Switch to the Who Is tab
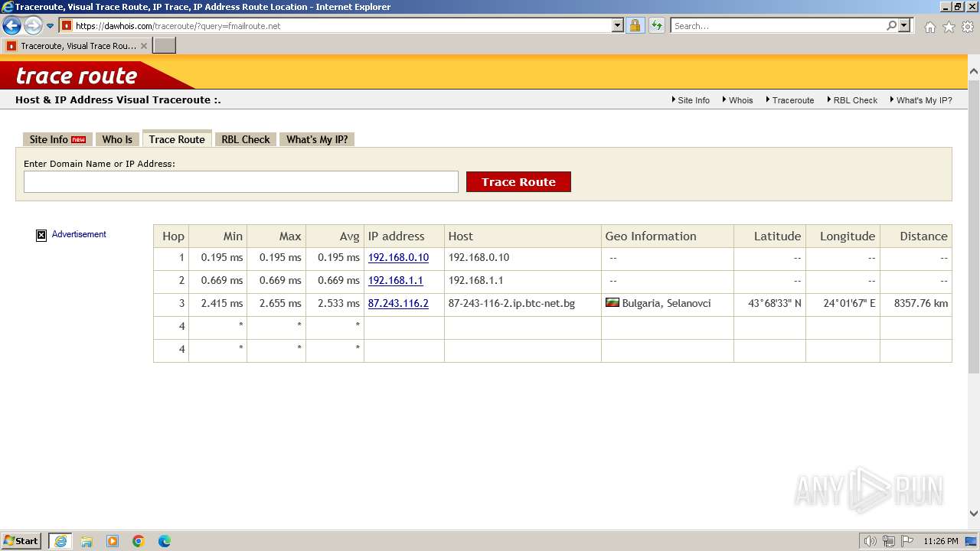Image resolution: width=980 pixels, height=551 pixels. coord(117,139)
